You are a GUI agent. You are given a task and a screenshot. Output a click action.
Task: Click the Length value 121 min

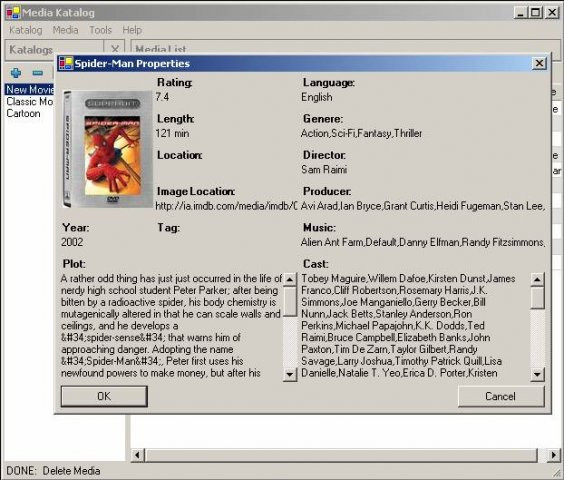coord(173,133)
